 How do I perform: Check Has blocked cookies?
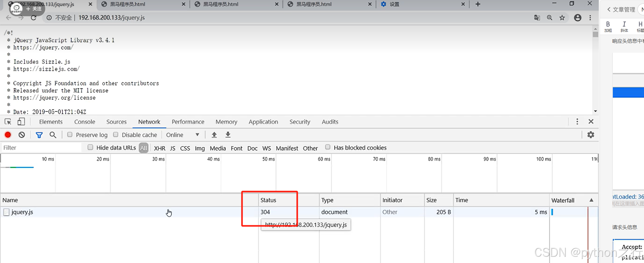pos(327,147)
